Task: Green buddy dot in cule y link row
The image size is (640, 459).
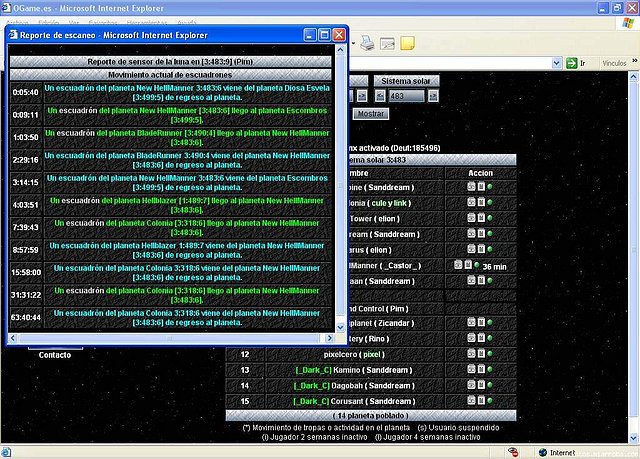Action: [490, 203]
